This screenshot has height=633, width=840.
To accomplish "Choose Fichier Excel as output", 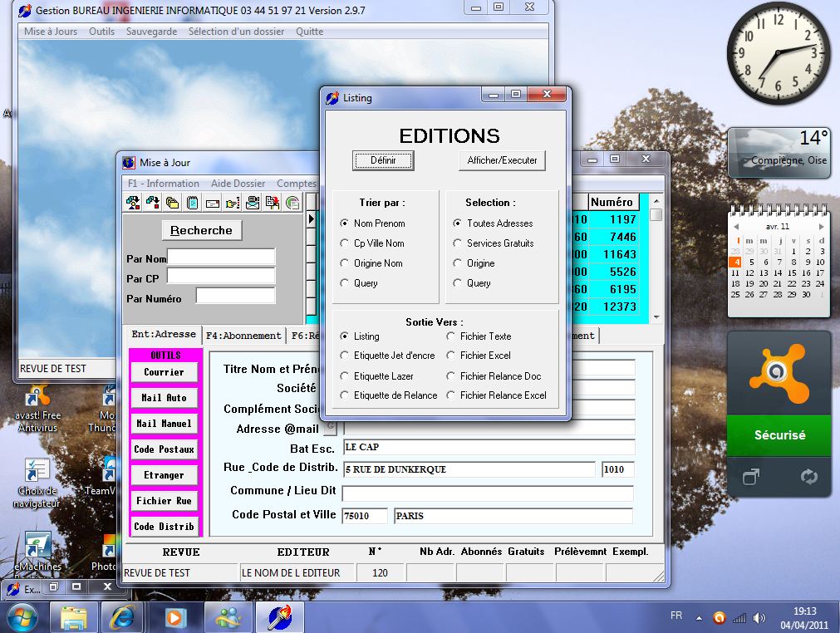I will tap(451, 356).
